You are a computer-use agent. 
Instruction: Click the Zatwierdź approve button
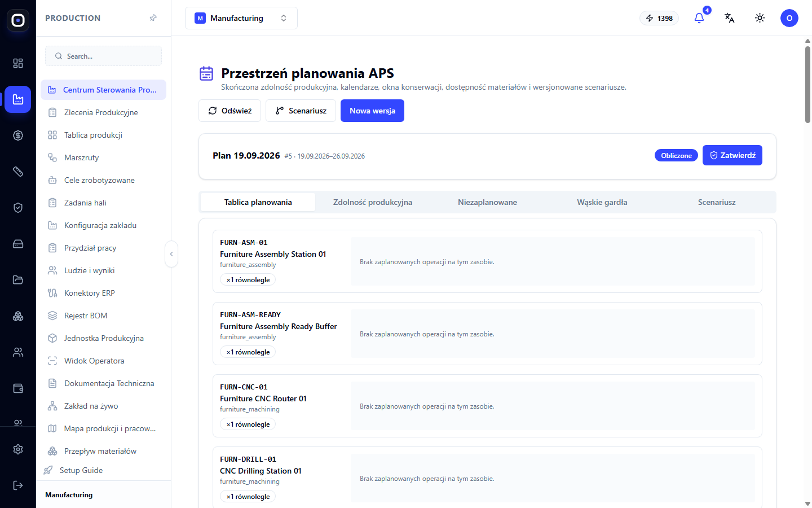[x=732, y=155]
